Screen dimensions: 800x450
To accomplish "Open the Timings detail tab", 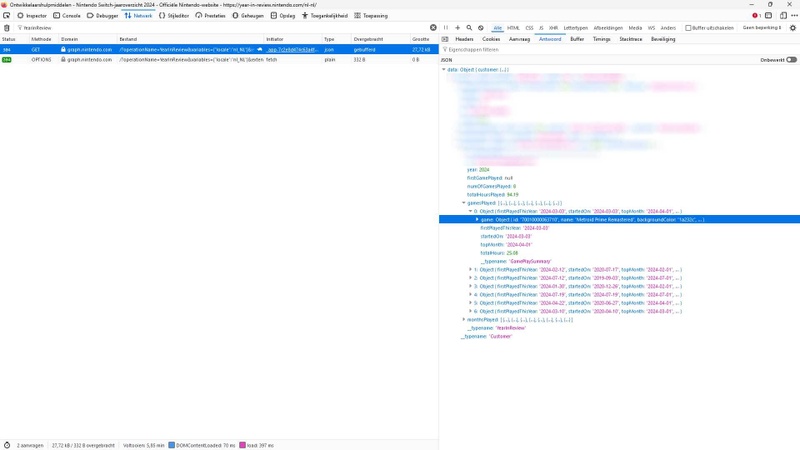I will (602, 39).
